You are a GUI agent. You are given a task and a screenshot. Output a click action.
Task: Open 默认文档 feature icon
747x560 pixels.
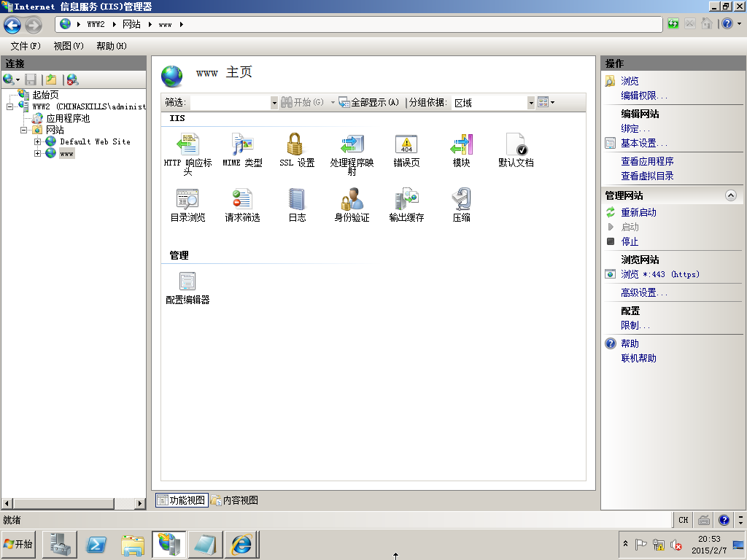[x=516, y=144]
